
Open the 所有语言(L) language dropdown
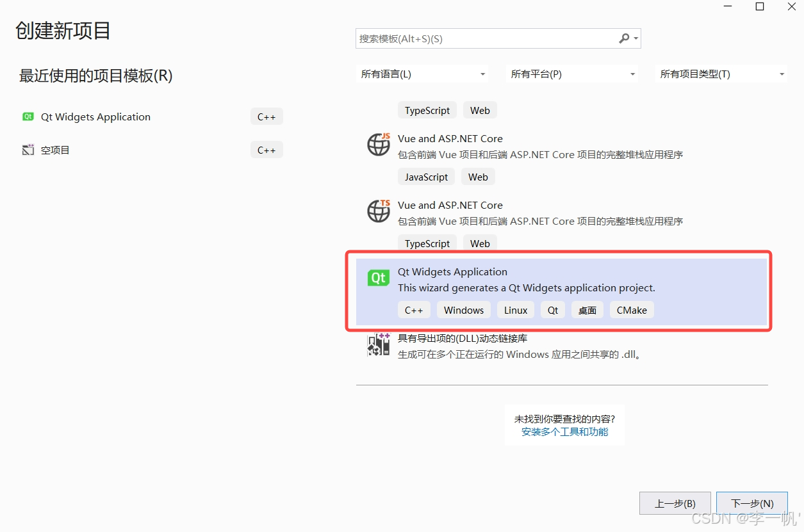click(422, 74)
